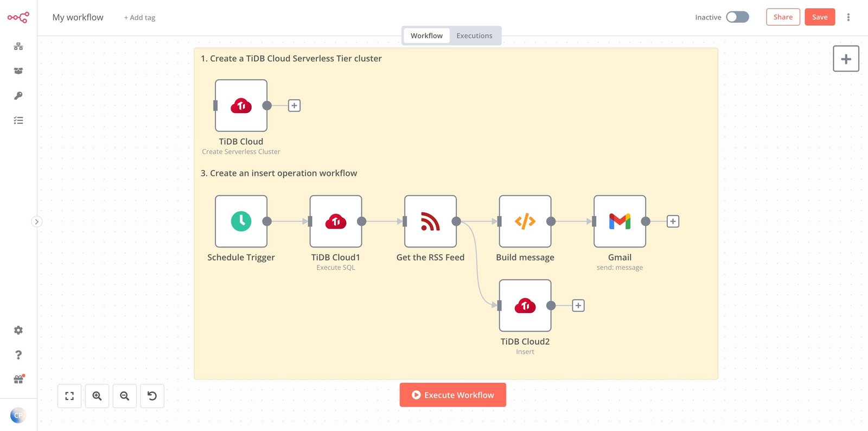Viewport: 868px width, 431px height.
Task: Switch to the Executions tab
Action: coord(474,36)
